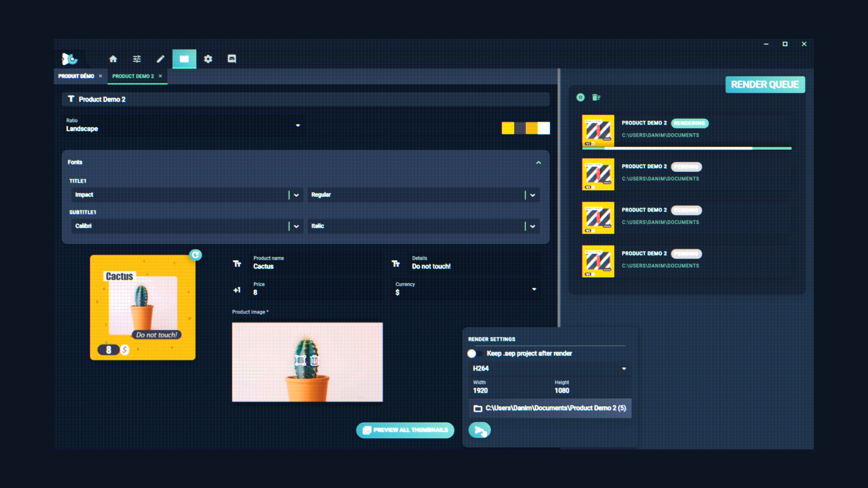Viewport: 868px width, 488px height.
Task: Close the PRODUCT DEMO 2 tab
Action: point(160,76)
